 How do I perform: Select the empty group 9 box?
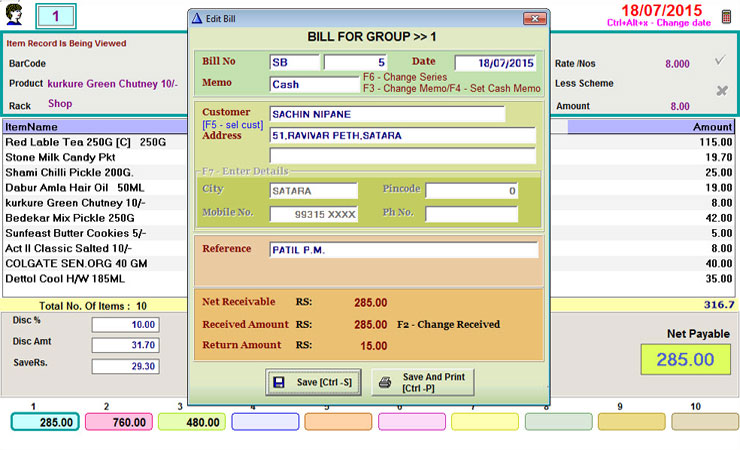coord(631,422)
